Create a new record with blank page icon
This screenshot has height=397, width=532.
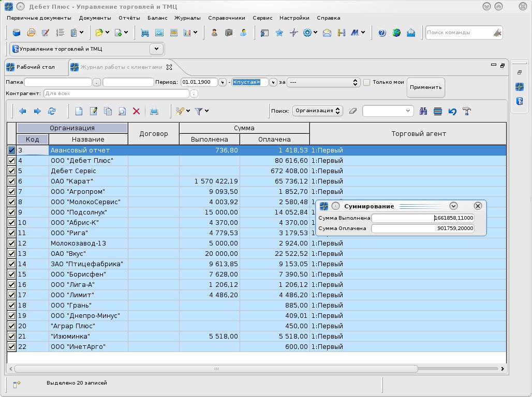click(x=79, y=111)
